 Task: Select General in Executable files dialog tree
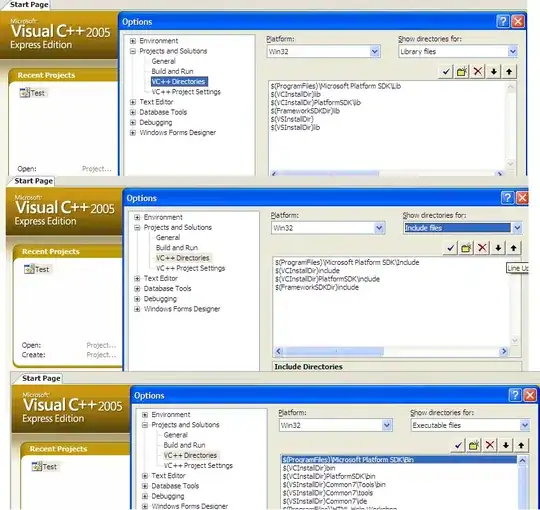pyautogui.click(x=176, y=435)
